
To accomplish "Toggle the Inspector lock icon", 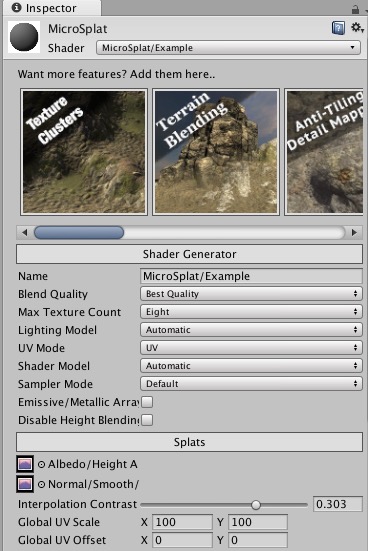I will pos(355,9).
